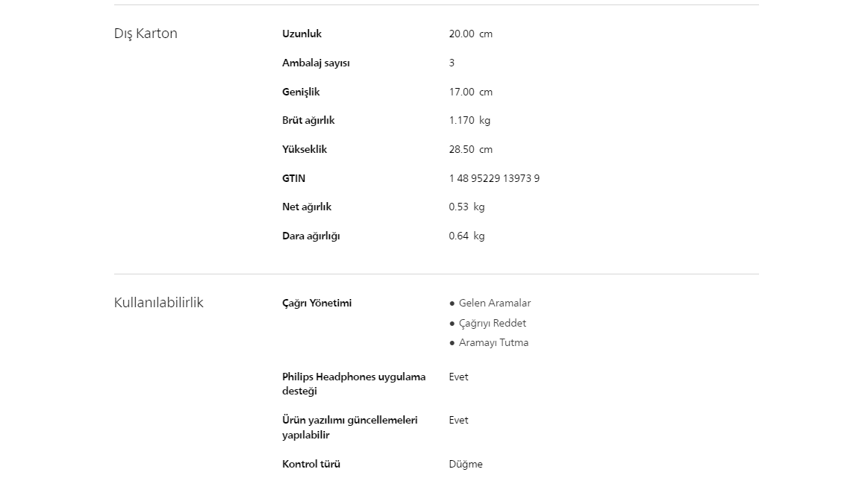Select the Brüt ağırlık label
This screenshot has height=478, width=868.
[x=308, y=120]
